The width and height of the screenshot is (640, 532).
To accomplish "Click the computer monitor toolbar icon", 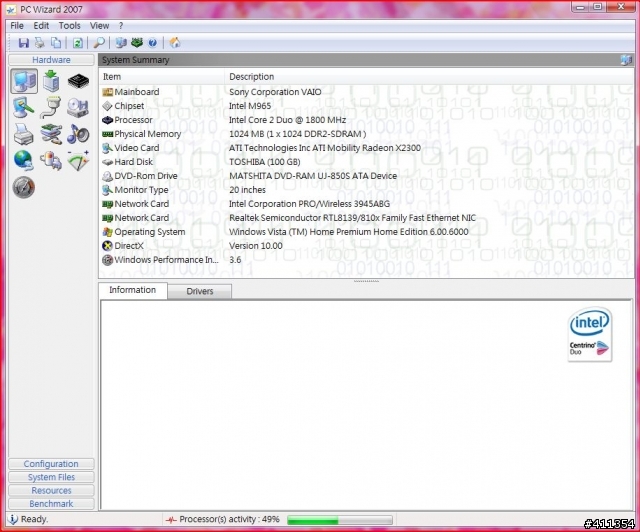I will pos(121,43).
